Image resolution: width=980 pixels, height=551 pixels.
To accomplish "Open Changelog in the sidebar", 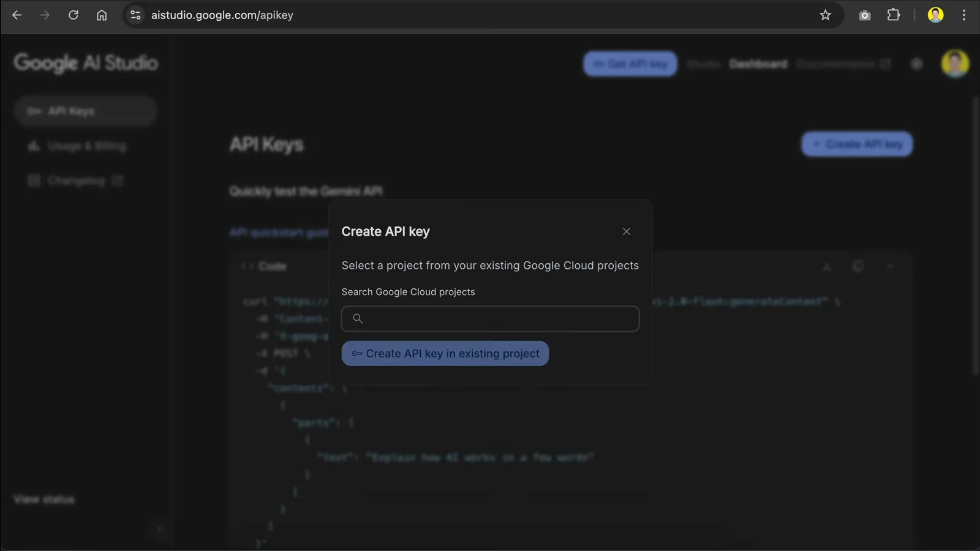I will click(x=75, y=181).
